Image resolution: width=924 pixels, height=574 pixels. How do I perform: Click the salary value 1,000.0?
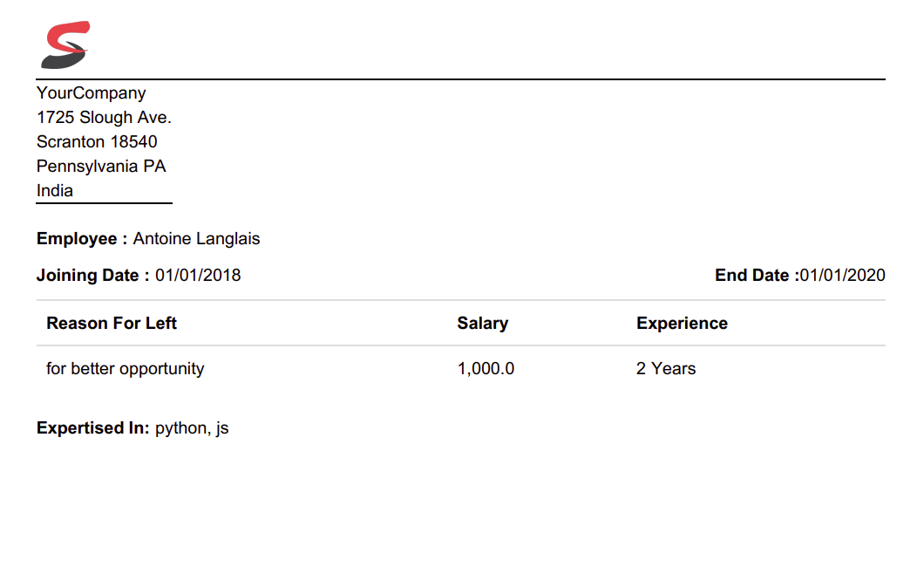486,369
